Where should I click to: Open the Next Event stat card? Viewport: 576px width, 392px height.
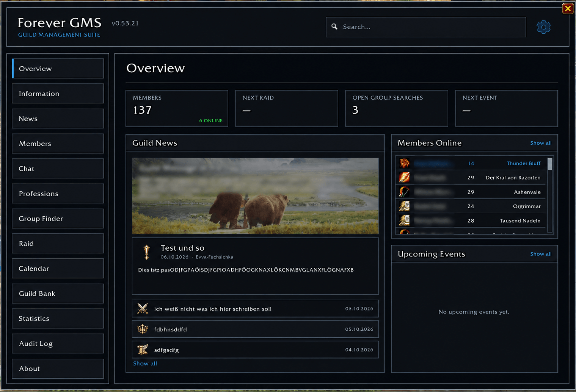pyautogui.click(x=507, y=108)
